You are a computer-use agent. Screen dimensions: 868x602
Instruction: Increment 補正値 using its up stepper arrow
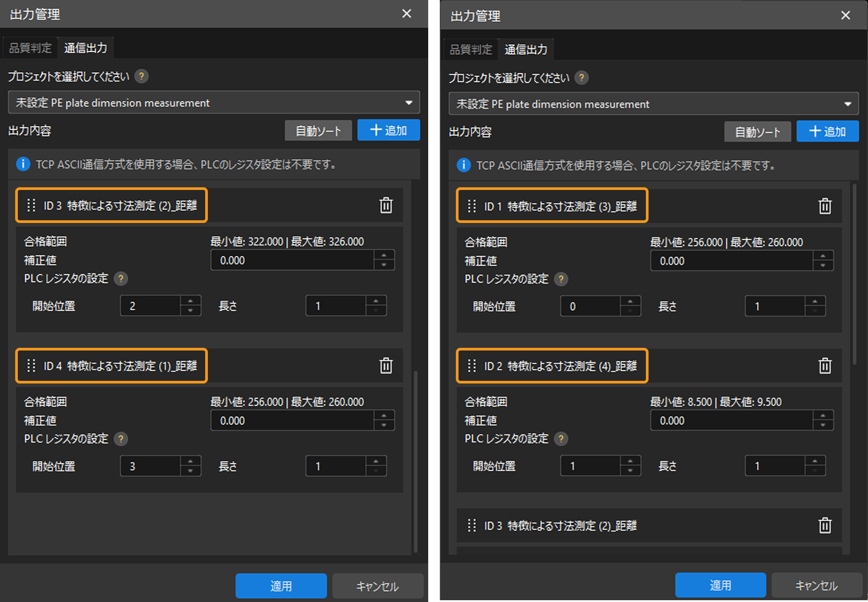(384, 256)
